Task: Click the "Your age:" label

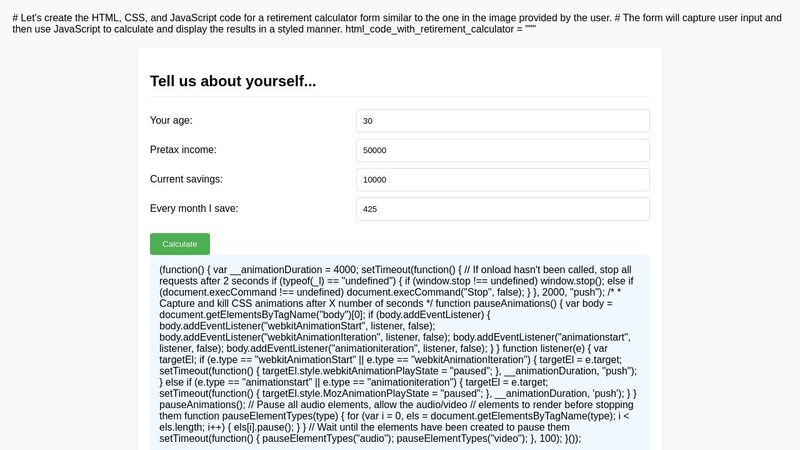Action: [171, 121]
